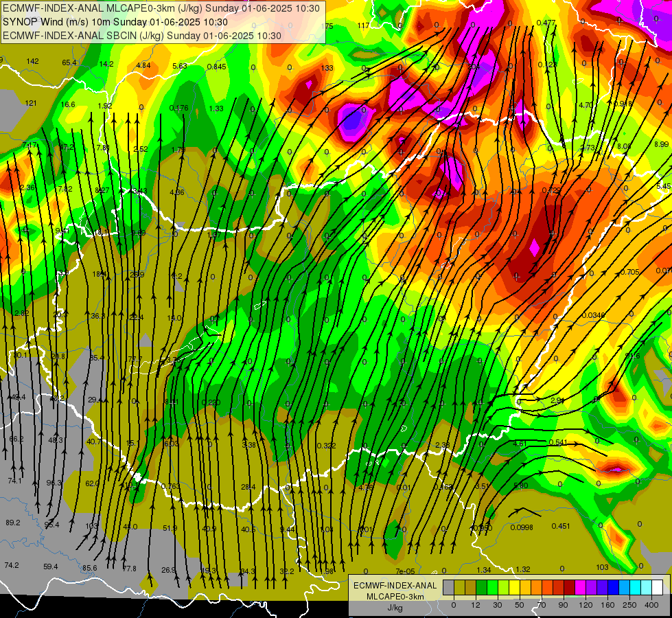Screen dimensions: 672x618
Task: Choose the dark green swatch above 12
Action: [x=482, y=587]
